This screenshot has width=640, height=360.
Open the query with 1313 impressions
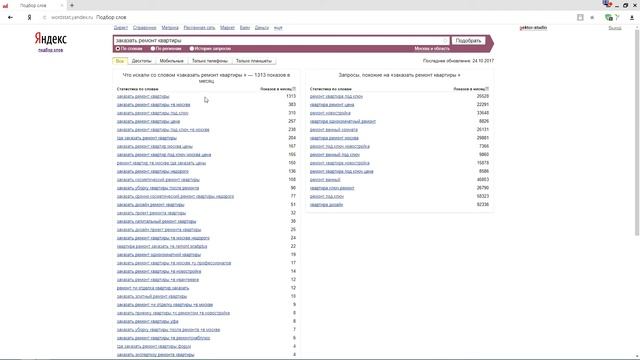tap(143, 96)
